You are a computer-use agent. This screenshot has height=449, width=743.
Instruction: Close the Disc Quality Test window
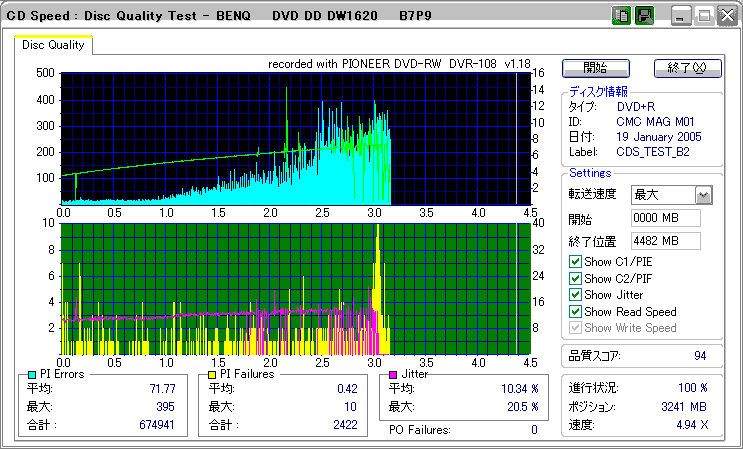point(727,16)
